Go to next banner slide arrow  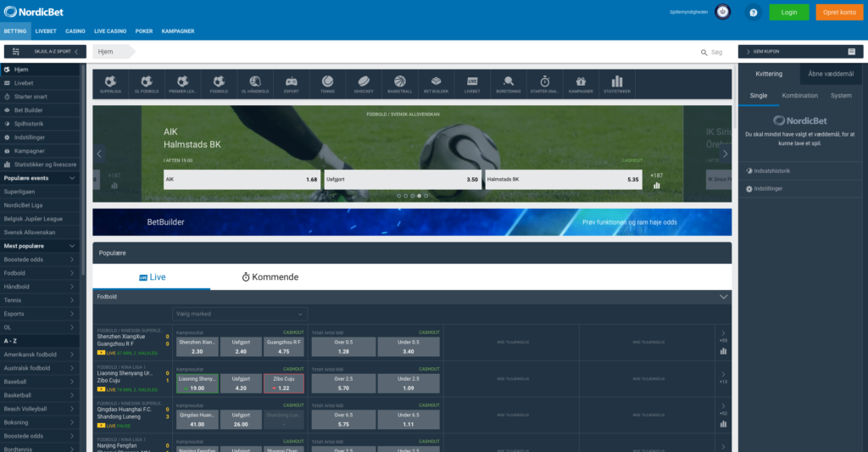point(725,154)
